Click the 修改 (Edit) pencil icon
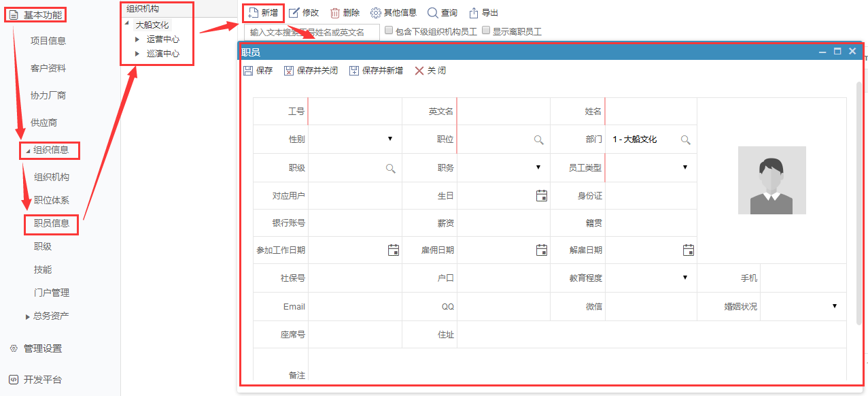 point(294,13)
